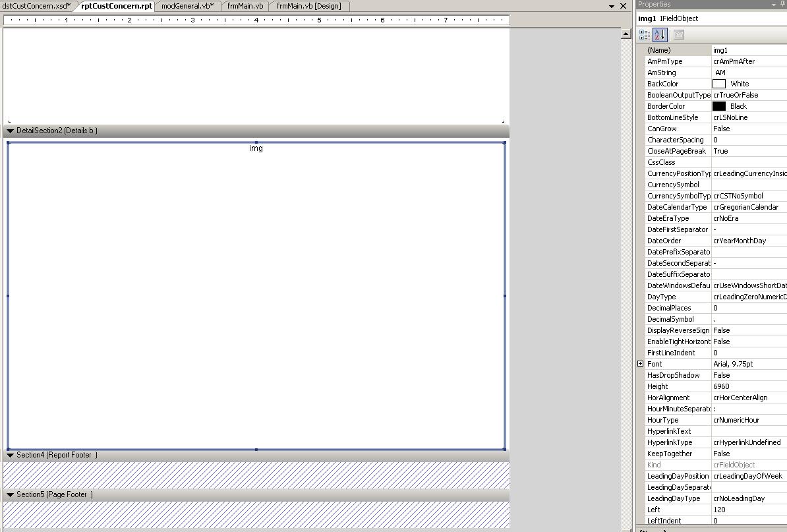Switch to Categorized view in Properties
This screenshot has width=787, height=532.
(645, 35)
